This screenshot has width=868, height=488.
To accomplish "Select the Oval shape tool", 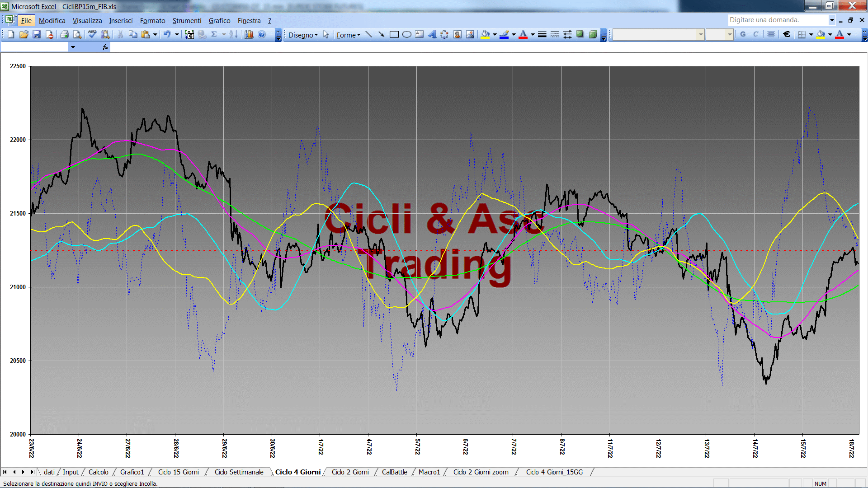I will 407,34.
